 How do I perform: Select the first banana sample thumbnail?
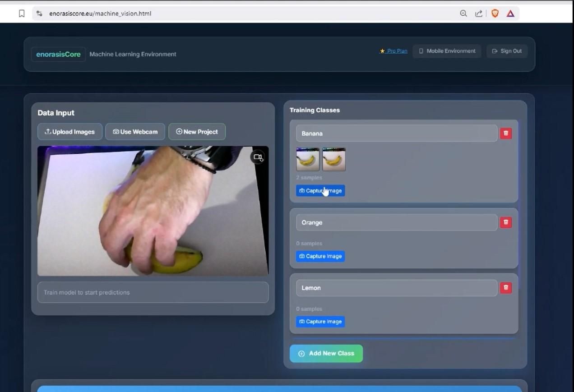pos(308,160)
